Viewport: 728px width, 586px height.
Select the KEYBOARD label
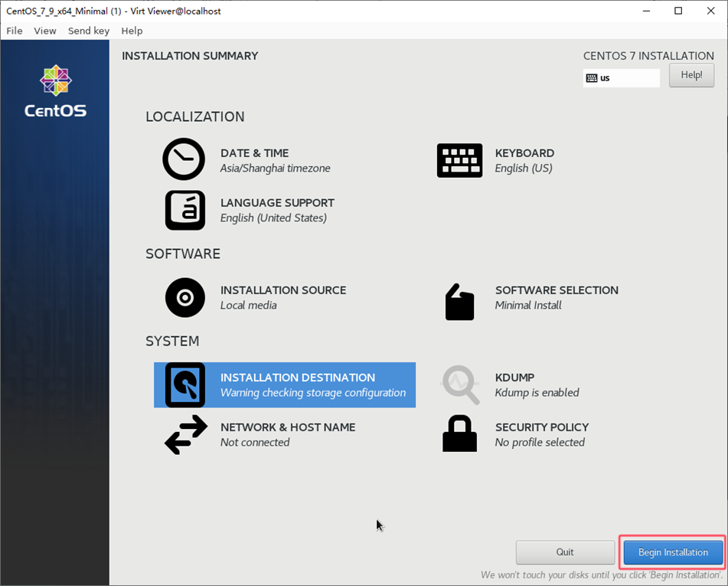coord(524,153)
